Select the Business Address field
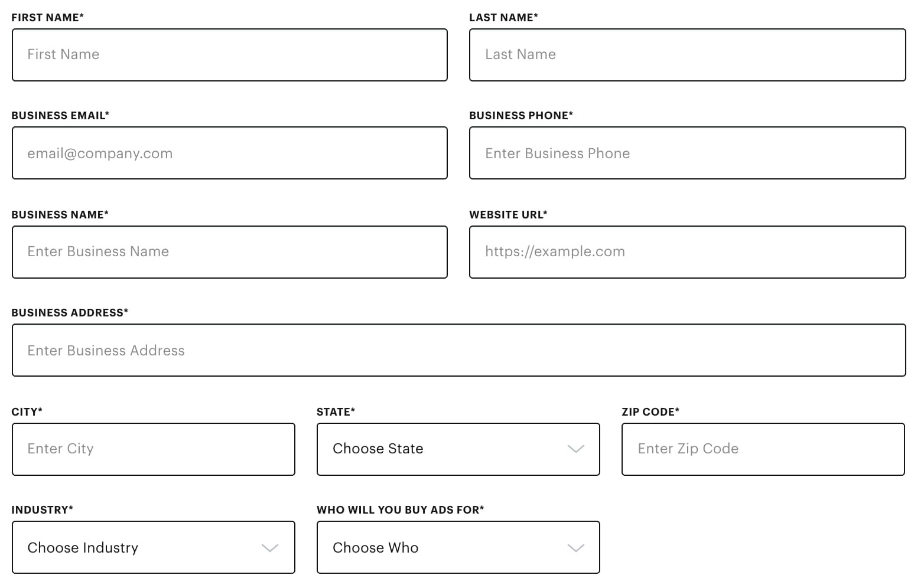924x588 pixels. point(459,350)
